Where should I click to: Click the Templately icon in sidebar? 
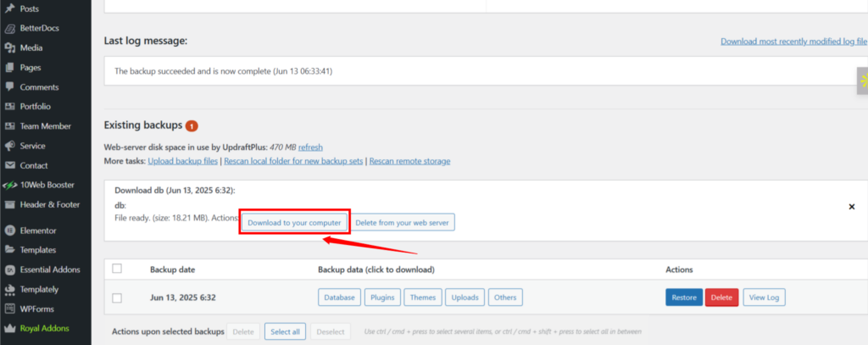click(x=9, y=289)
